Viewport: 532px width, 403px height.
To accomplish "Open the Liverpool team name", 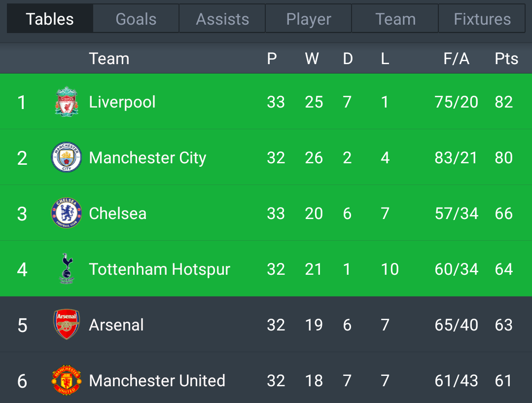I will click(122, 102).
